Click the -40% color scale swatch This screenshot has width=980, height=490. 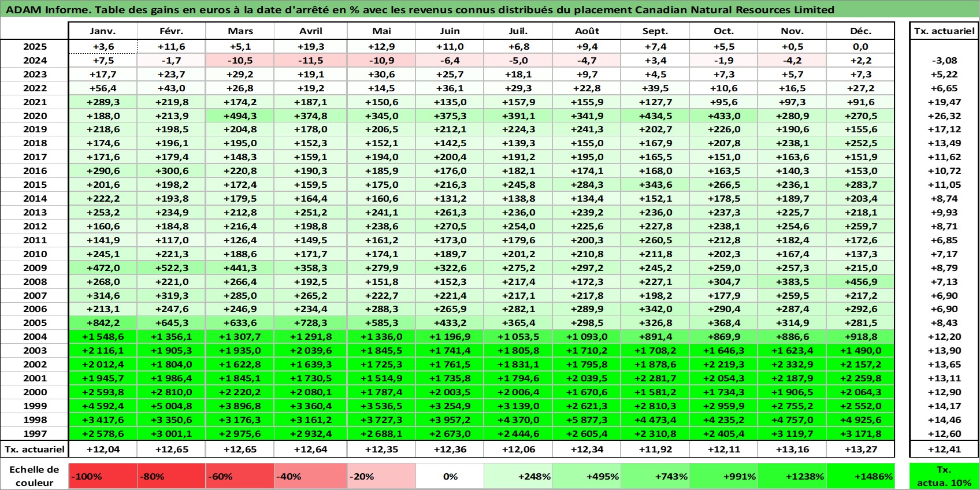click(x=310, y=476)
